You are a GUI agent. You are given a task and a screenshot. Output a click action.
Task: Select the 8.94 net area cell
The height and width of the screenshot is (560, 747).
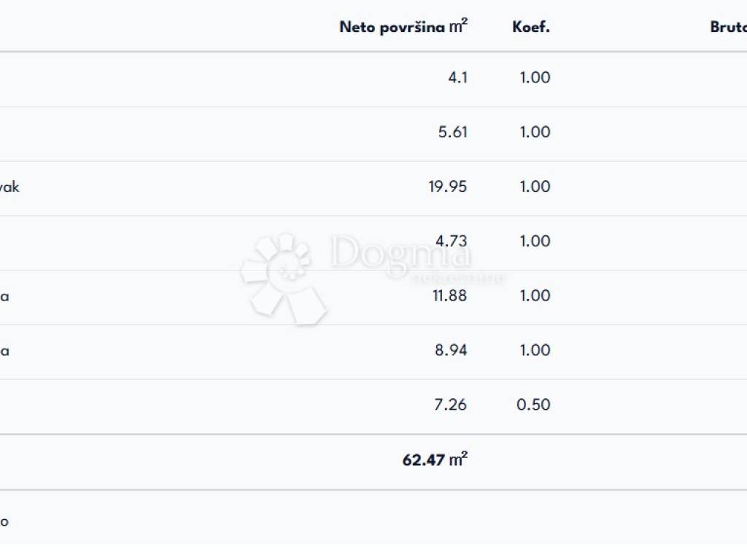coord(451,350)
